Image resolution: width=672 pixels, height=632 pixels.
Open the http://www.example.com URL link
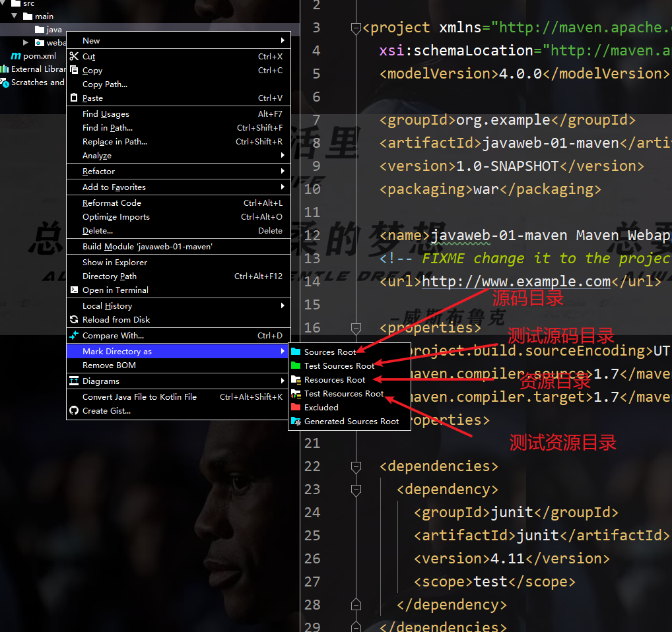516,281
